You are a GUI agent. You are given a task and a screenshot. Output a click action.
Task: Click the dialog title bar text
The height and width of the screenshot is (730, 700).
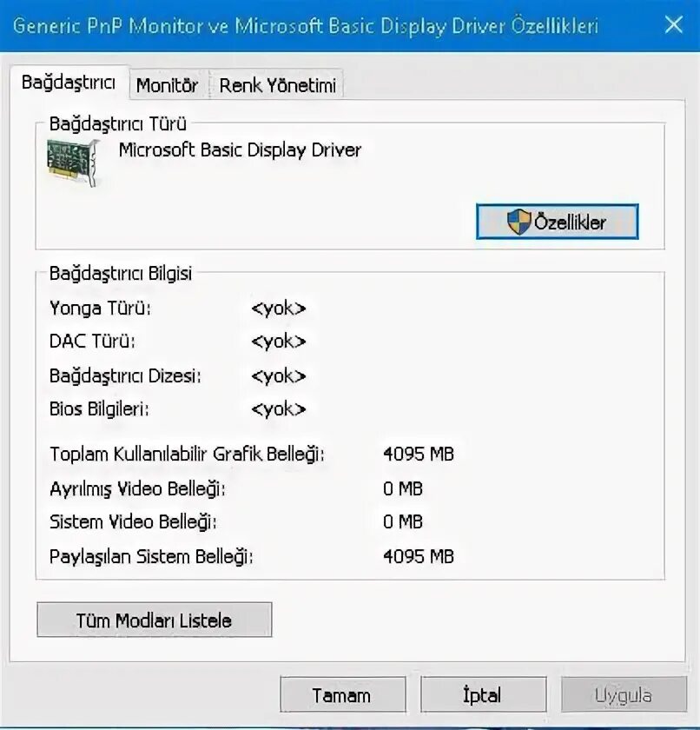click(306, 26)
